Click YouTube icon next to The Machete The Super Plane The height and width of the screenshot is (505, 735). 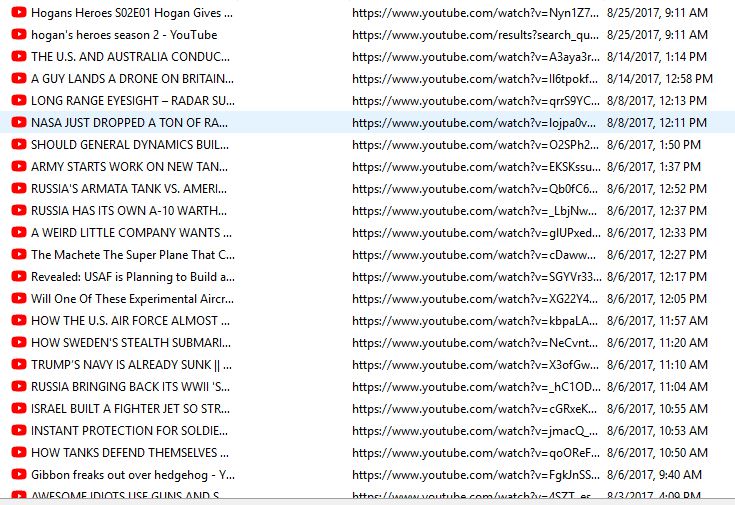19,255
